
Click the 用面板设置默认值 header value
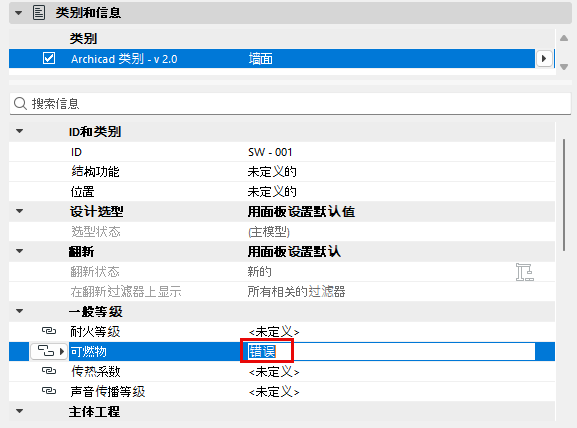(x=301, y=212)
